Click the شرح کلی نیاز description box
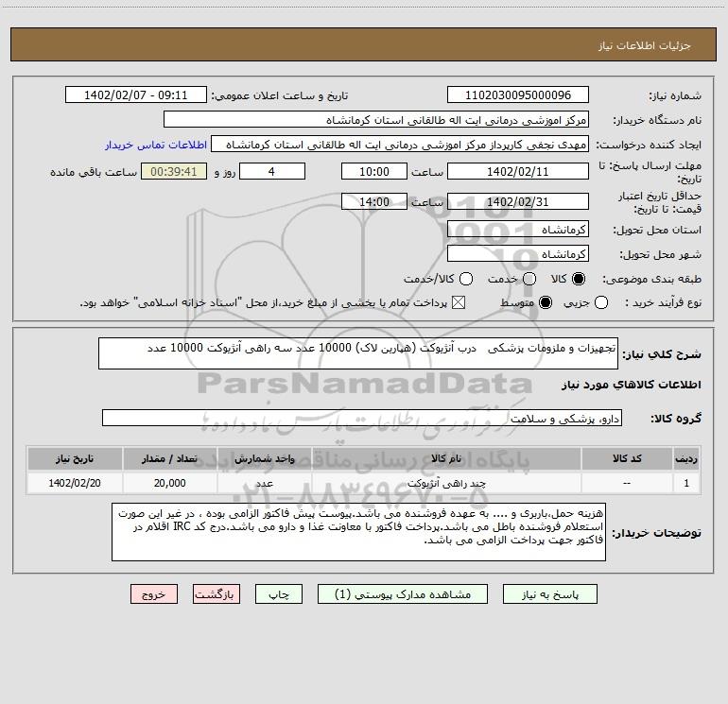 click(x=358, y=353)
